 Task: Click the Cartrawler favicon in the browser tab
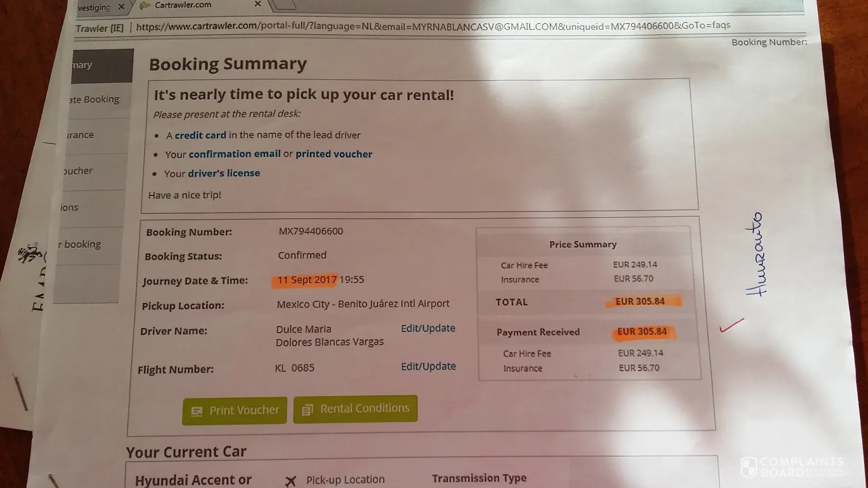[x=145, y=5]
